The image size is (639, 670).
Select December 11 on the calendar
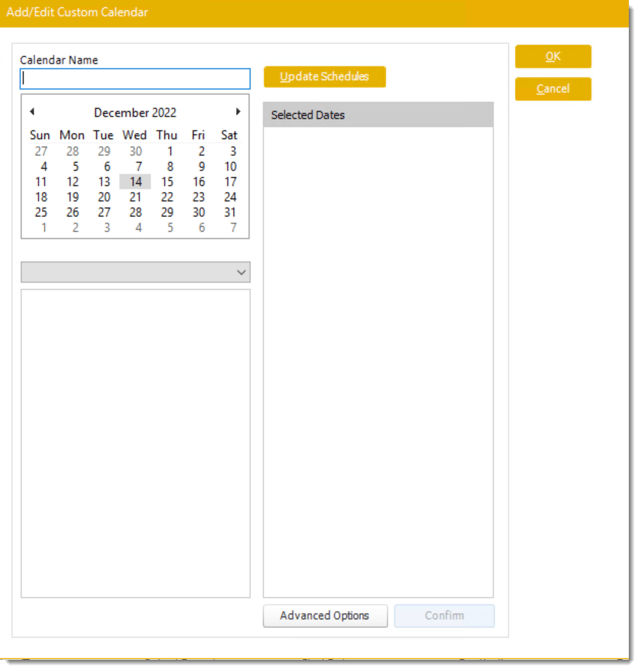(x=41, y=182)
